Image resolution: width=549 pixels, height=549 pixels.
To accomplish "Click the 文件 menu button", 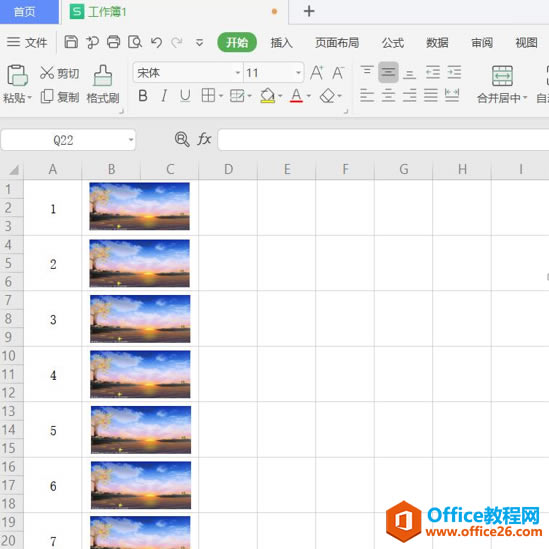I will point(27,42).
